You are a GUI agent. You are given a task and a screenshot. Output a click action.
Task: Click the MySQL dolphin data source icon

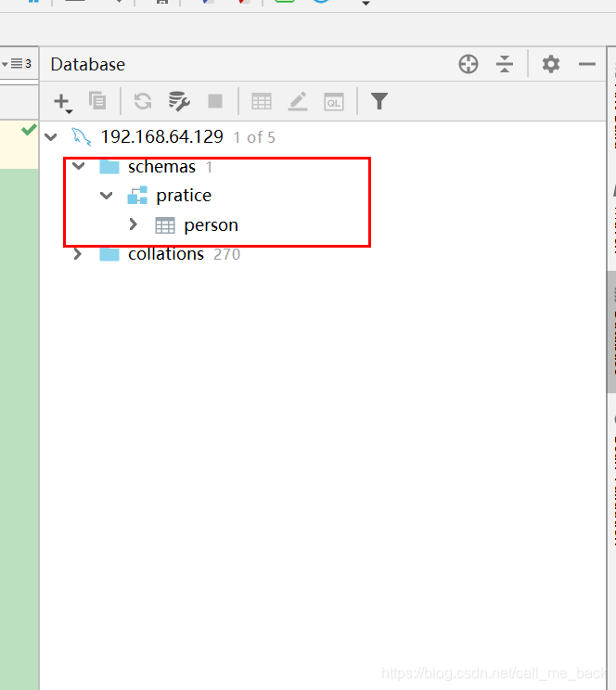coord(82,137)
